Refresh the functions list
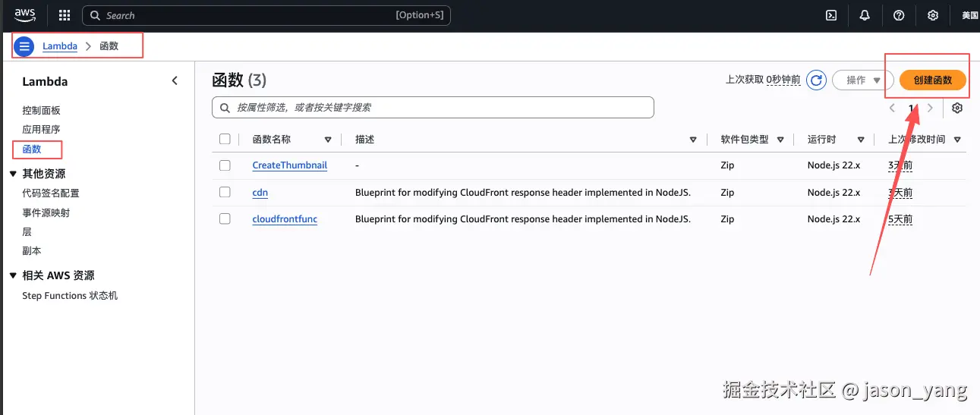 [x=816, y=80]
